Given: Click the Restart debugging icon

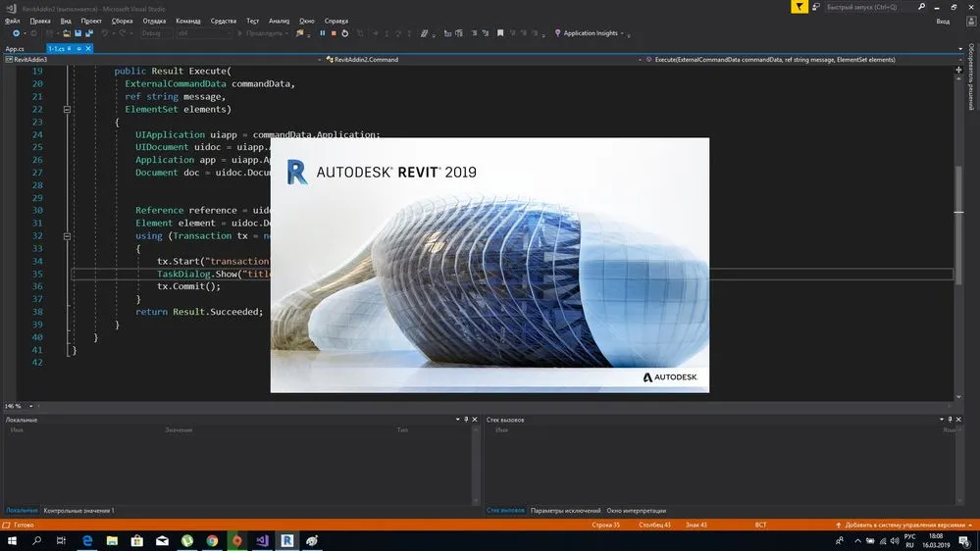Looking at the screenshot, I should pos(345,33).
